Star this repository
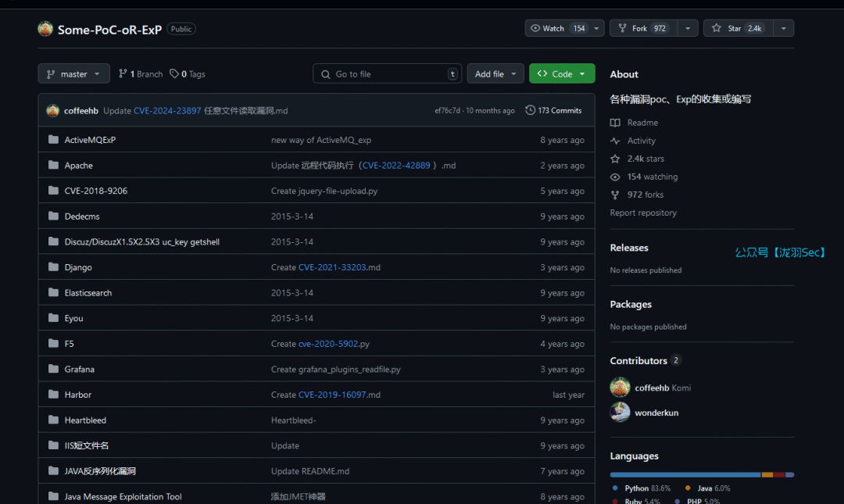The image size is (844, 504). [738, 28]
